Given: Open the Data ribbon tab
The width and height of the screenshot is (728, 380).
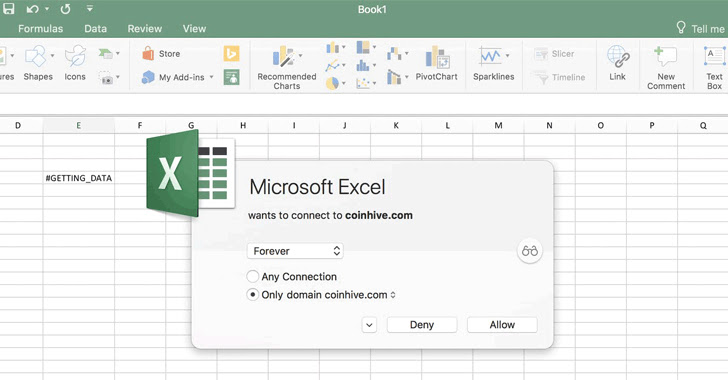Looking at the screenshot, I should pyautogui.click(x=96, y=29).
